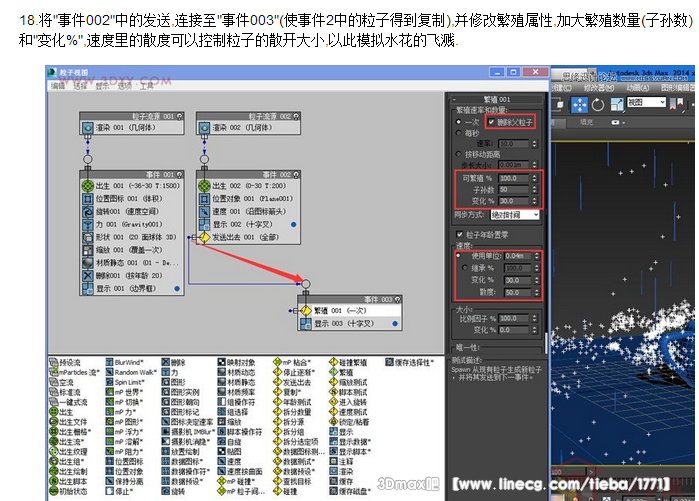Select the 位置对象 001 (Plane001) operator
699x501 pixels.
[249, 199]
